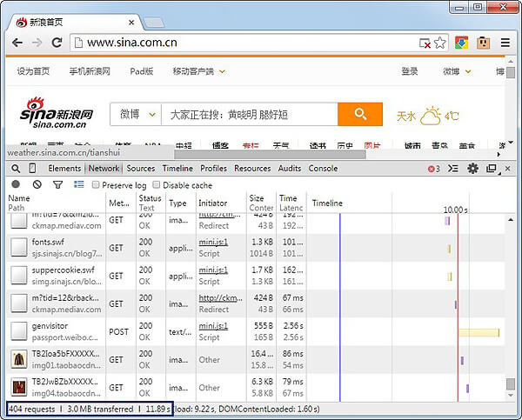522x420 pixels.
Task: Click the 手机新浪网 link
Action: coord(90,71)
